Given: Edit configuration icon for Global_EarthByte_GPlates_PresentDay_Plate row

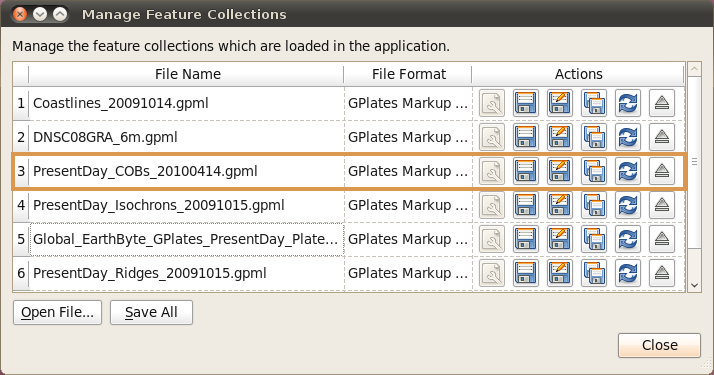Looking at the screenshot, I should (492, 239).
